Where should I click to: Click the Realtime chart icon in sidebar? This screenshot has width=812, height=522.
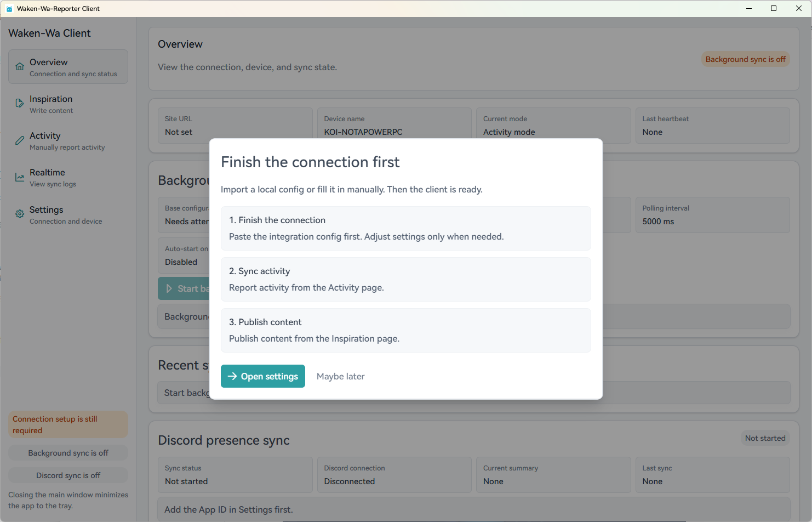20,177
